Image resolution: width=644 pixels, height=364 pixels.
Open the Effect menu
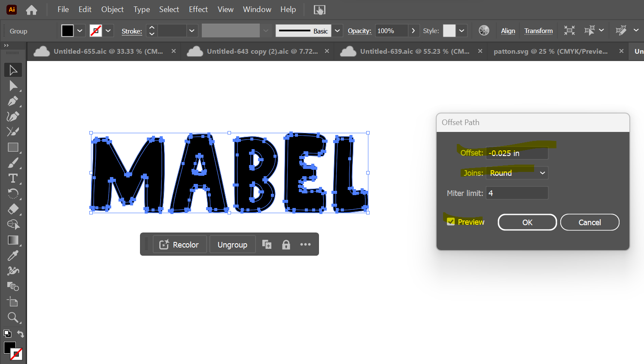click(x=198, y=9)
